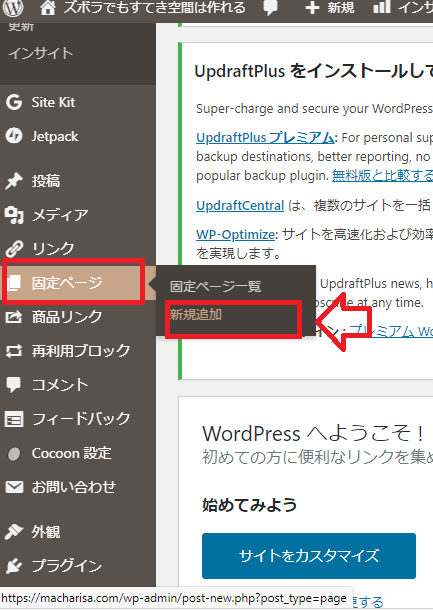433x610 pixels.
Task: Open the フィードバック menu
Action: pyautogui.click(x=81, y=419)
